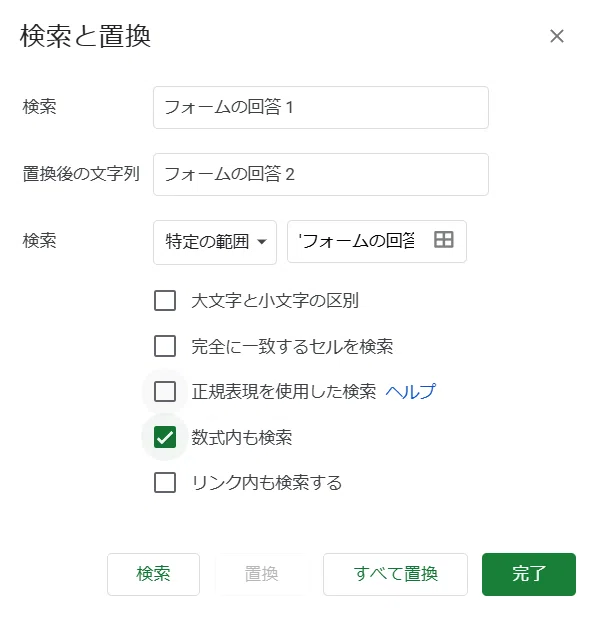The image size is (600, 622).
Task: Uncheck the 数式内も検索 checkbox
Action: [x=165, y=437]
